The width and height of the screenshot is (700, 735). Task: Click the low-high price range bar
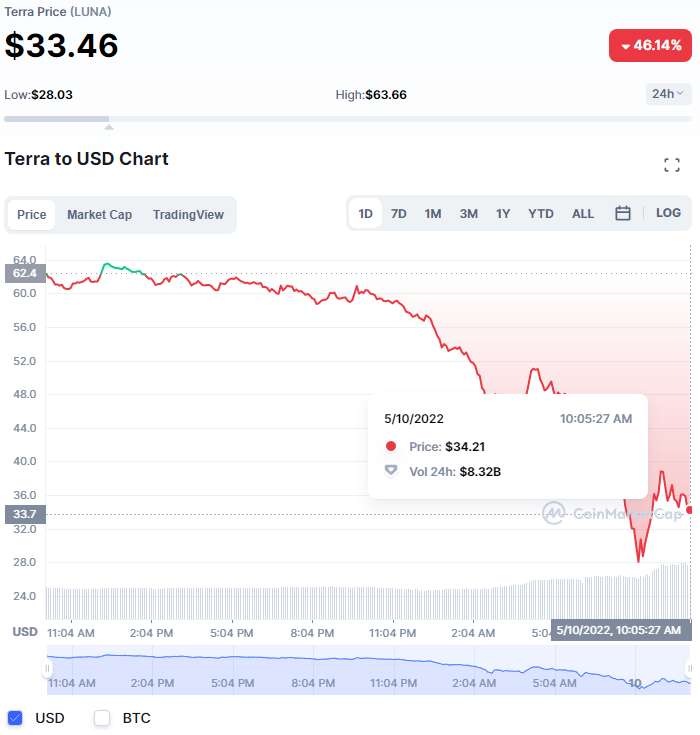(346, 119)
